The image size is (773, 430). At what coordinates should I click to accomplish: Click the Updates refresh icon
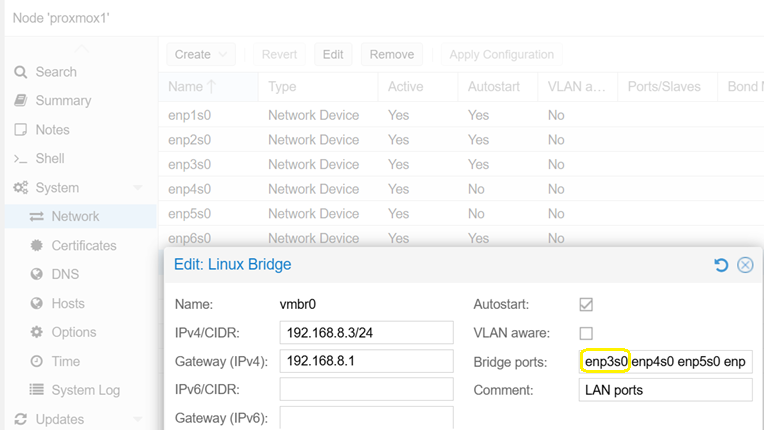click(21, 419)
